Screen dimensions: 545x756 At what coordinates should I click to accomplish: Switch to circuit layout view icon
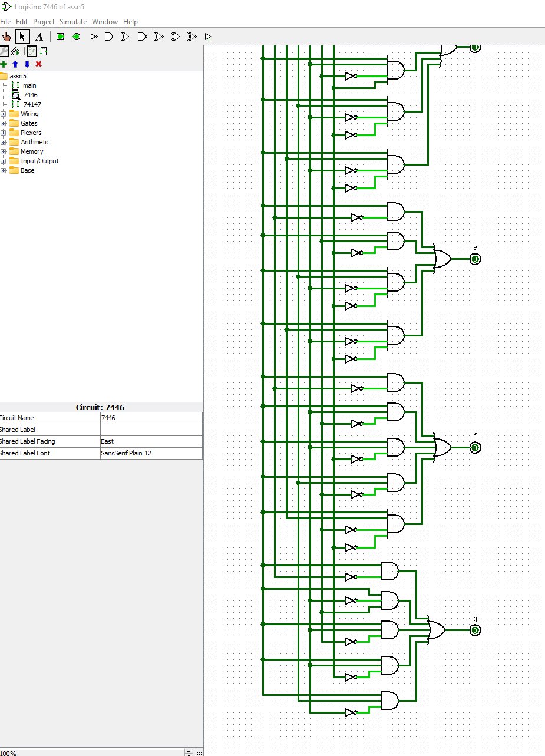31,51
